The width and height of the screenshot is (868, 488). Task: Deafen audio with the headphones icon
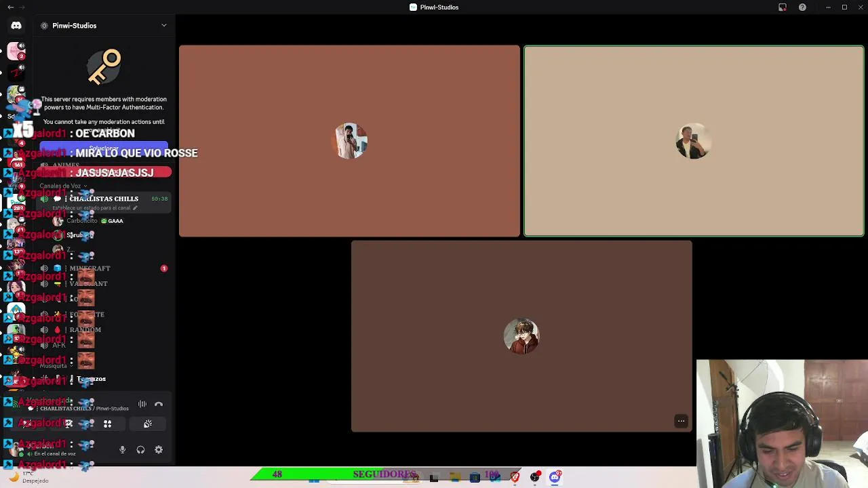[x=140, y=449]
